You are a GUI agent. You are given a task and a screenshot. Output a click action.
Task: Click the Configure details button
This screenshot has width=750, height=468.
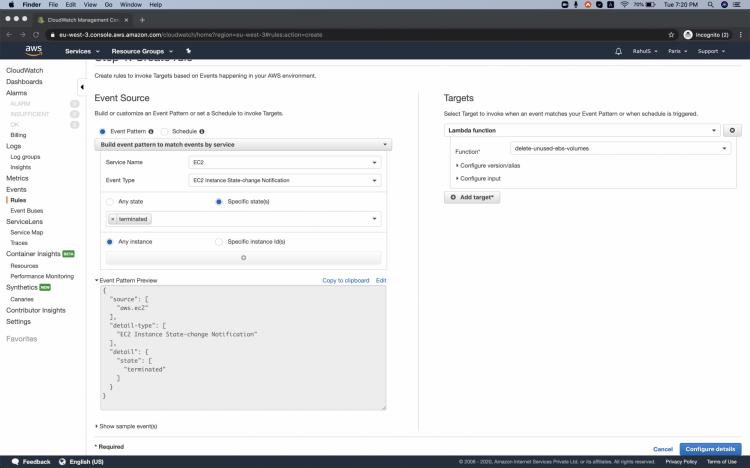[x=710, y=449]
